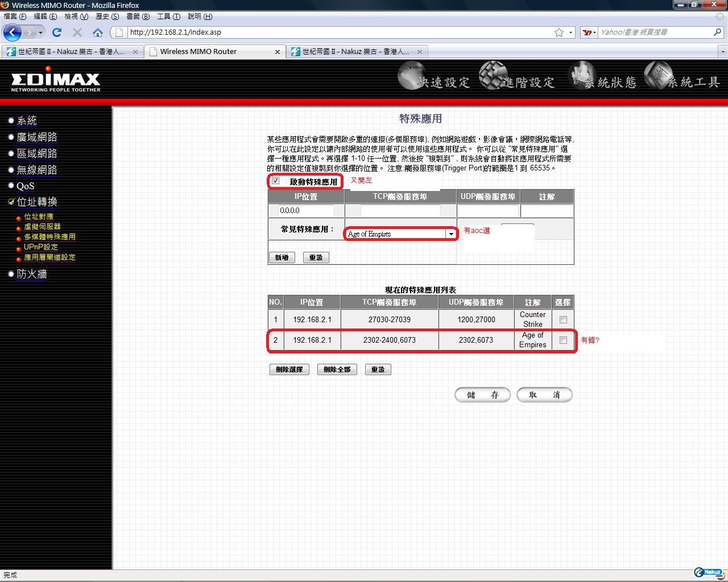Open the 編輯 (E) menu

45,16
